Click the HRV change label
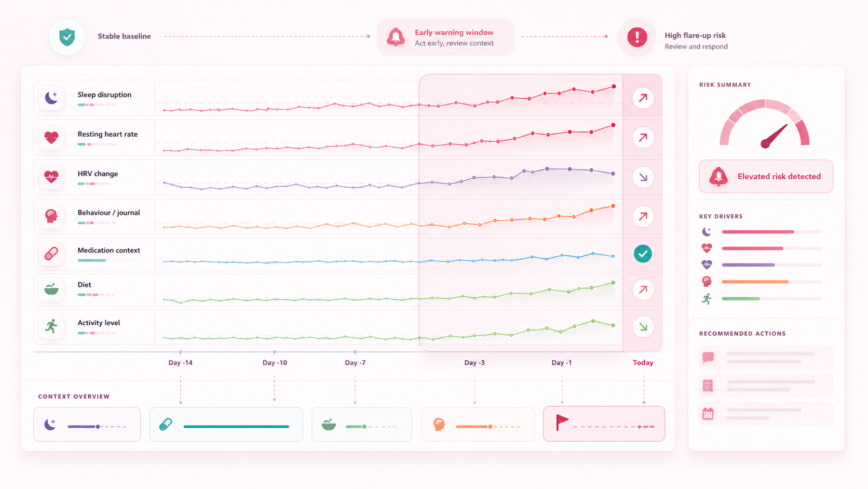The image size is (868, 489). [98, 174]
